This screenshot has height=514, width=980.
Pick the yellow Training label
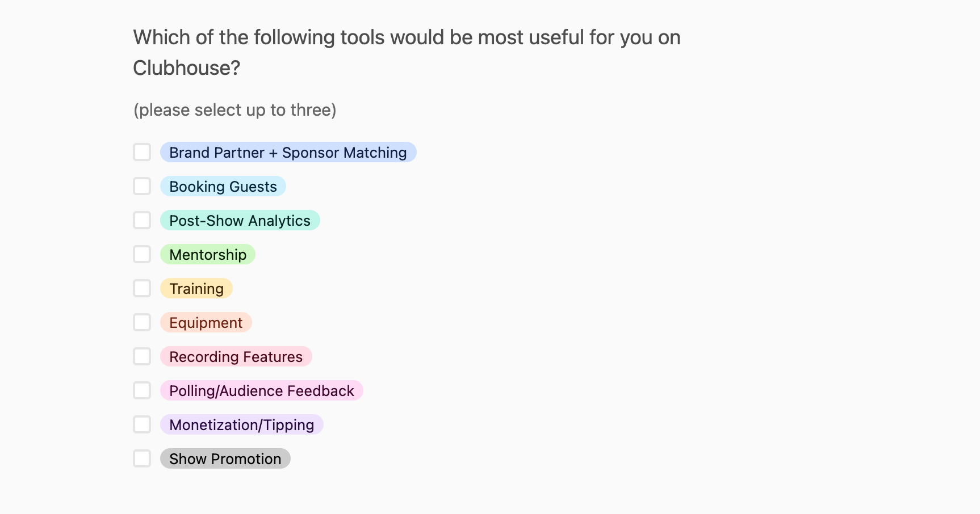[196, 288]
